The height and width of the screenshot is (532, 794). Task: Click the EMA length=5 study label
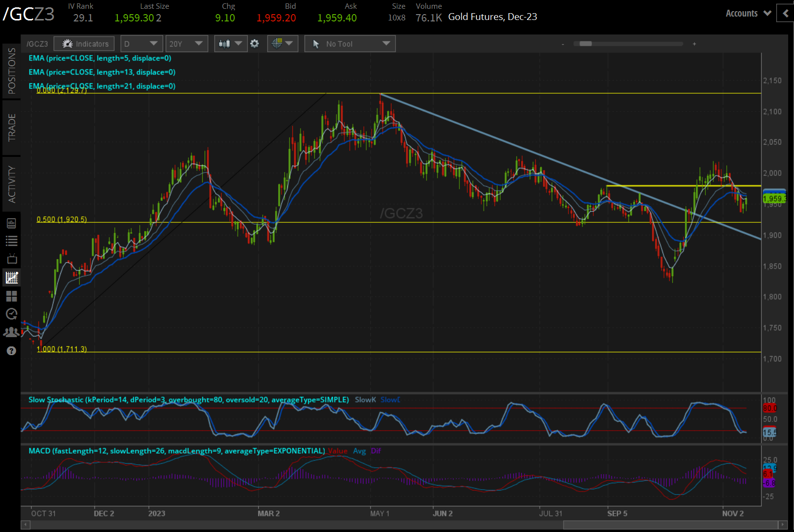(99, 58)
